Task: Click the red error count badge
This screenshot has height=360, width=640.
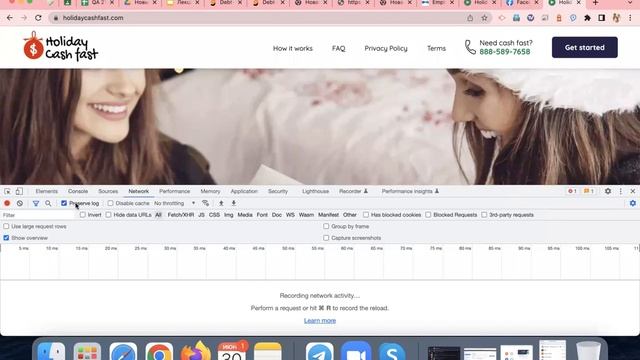Action: click(572, 191)
